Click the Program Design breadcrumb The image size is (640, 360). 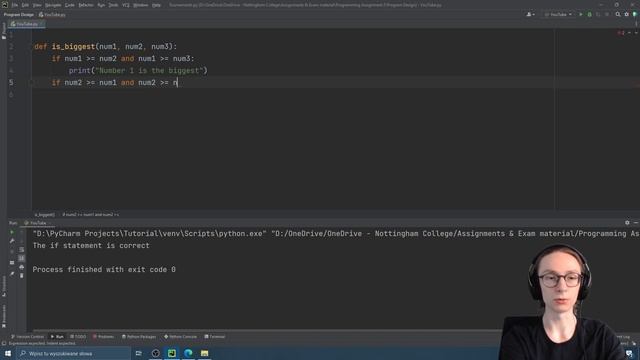[19, 15]
